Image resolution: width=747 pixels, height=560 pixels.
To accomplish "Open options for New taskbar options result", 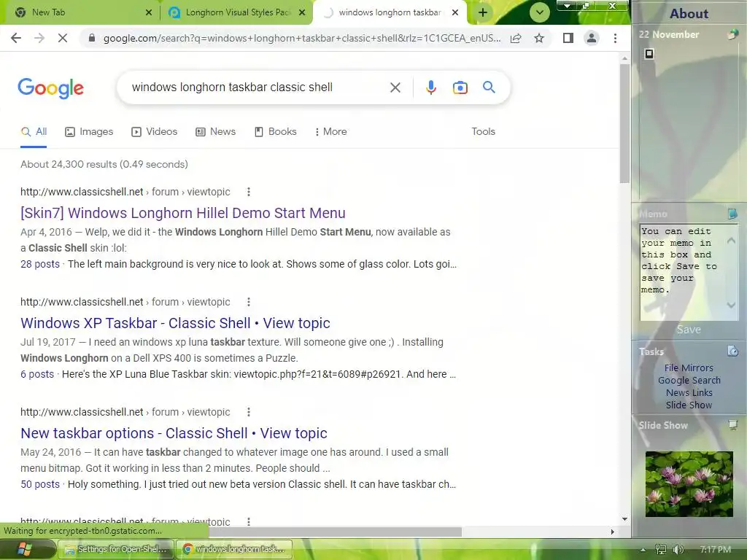I will coord(248,412).
